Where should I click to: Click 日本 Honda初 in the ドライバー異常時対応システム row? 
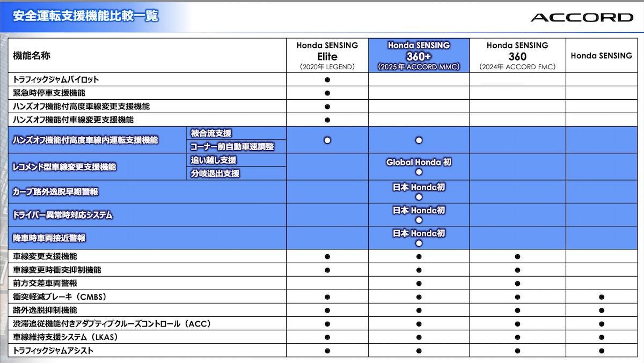coord(419,210)
